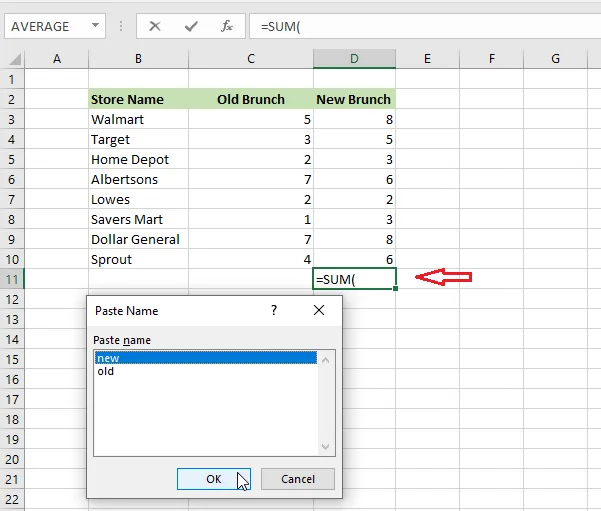Select the Lowes cell
The height and width of the screenshot is (511, 601).
click(x=138, y=199)
